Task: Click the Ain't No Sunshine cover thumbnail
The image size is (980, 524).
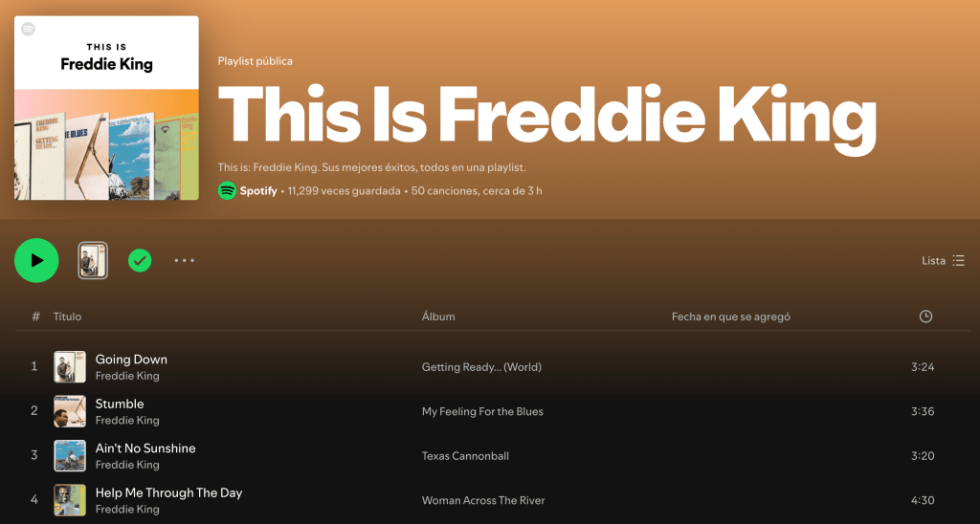Action: tap(70, 456)
